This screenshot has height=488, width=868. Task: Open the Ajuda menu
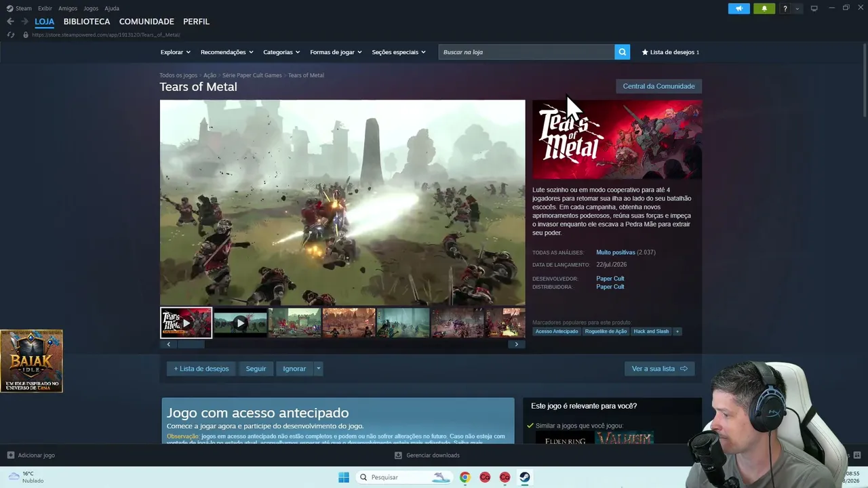(x=112, y=8)
